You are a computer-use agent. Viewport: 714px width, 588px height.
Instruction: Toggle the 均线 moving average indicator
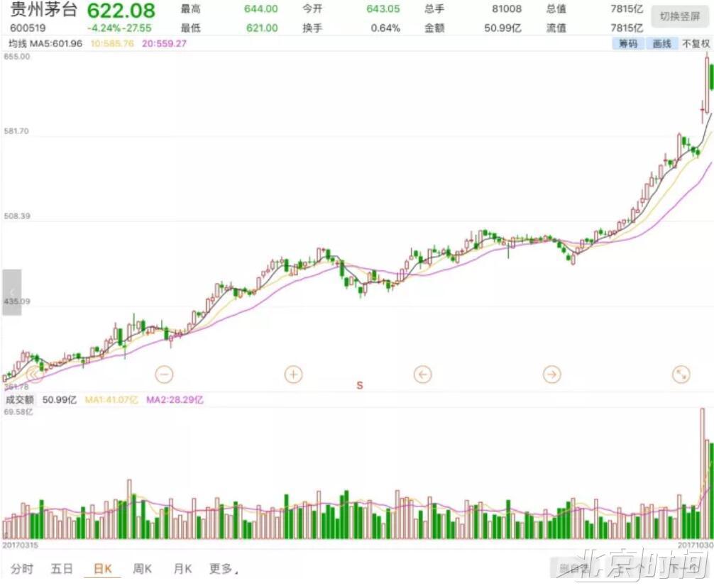pyautogui.click(x=16, y=44)
